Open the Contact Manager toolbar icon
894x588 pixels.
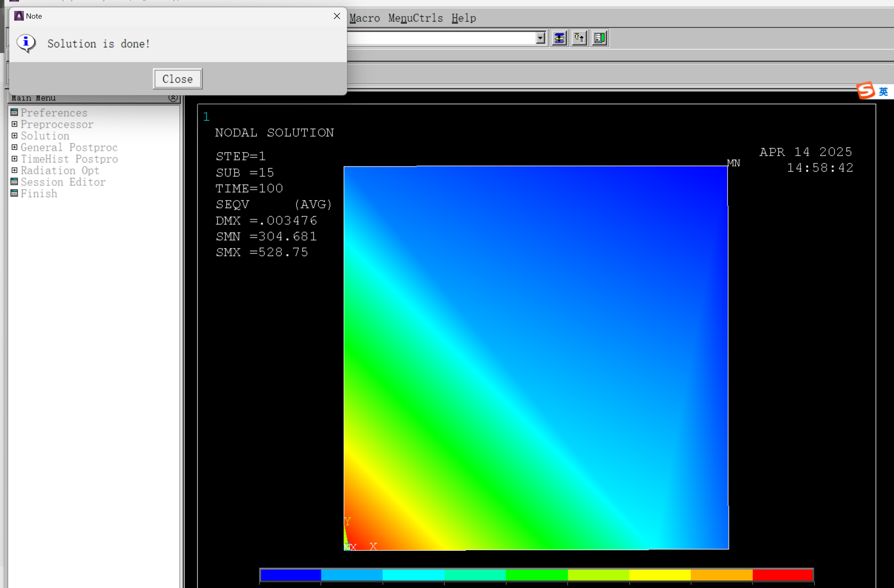[599, 38]
